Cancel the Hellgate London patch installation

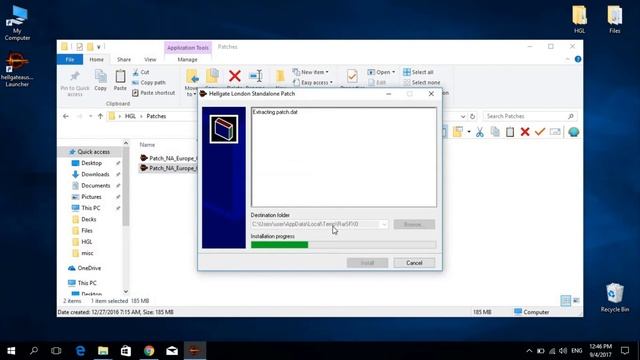(x=414, y=263)
